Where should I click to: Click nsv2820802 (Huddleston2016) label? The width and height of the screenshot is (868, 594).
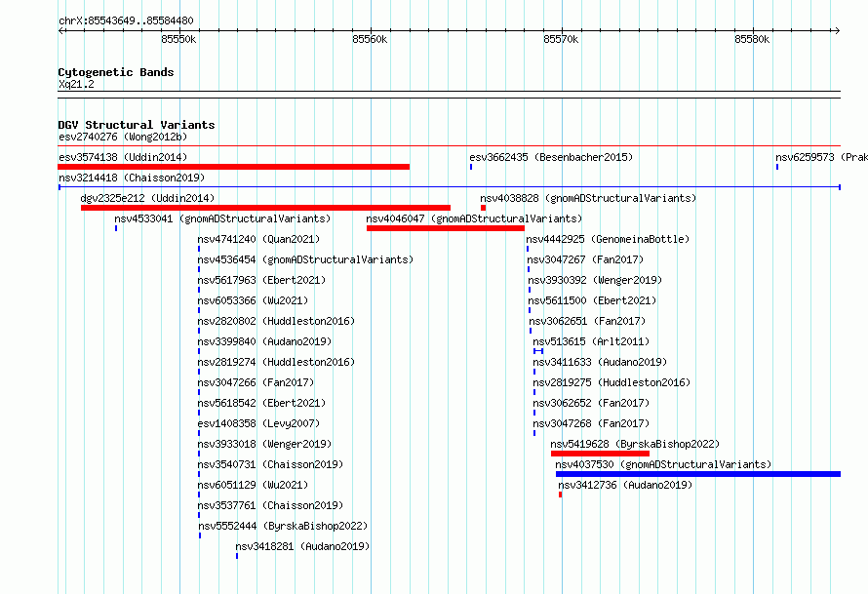(276, 321)
